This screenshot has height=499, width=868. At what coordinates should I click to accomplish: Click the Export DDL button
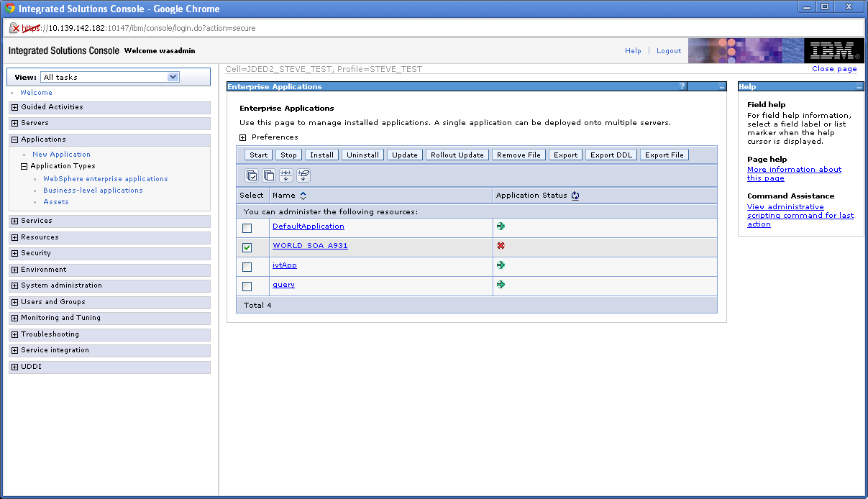pyautogui.click(x=611, y=155)
